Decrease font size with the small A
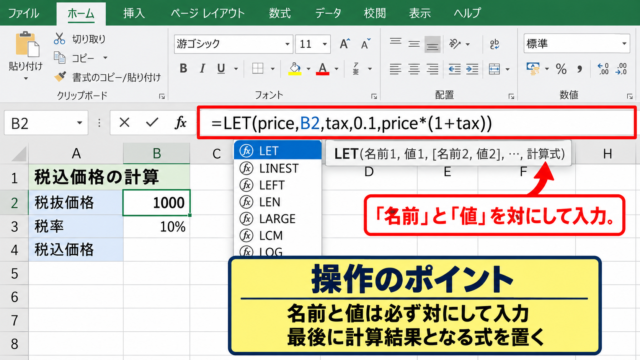This screenshot has width=640, height=360. coord(365,44)
